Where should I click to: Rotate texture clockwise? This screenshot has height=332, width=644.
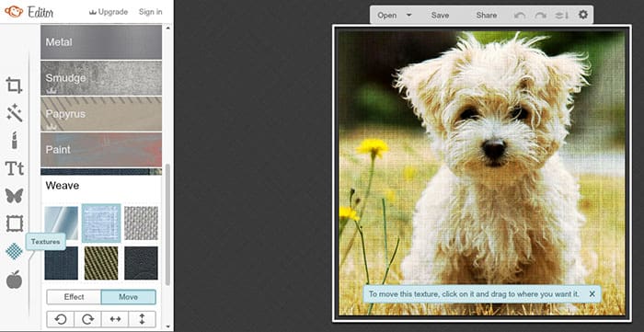coord(87,319)
